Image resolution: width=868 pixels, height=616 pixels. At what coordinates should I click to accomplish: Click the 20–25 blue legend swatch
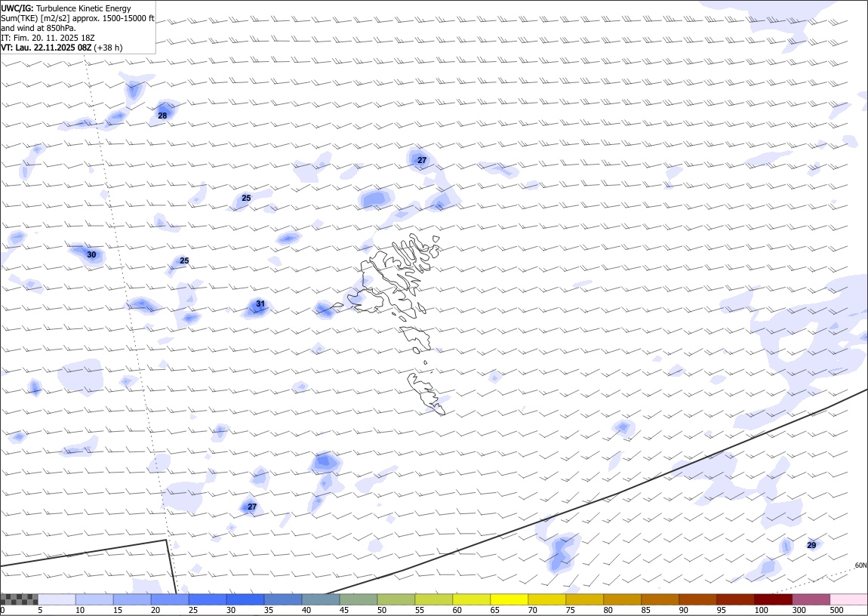[x=170, y=599]
